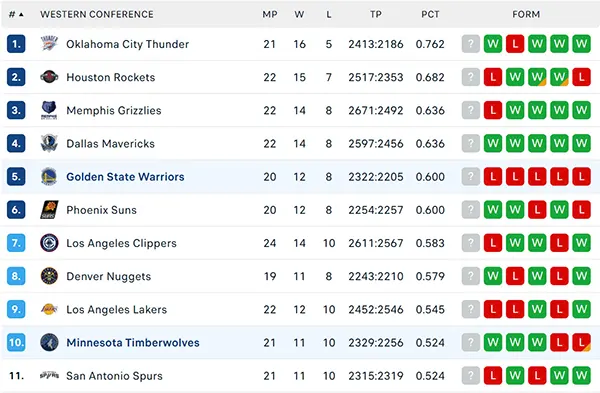
Task: Click the Phoenix Suns team logo
Action: [x=49, y=210]
